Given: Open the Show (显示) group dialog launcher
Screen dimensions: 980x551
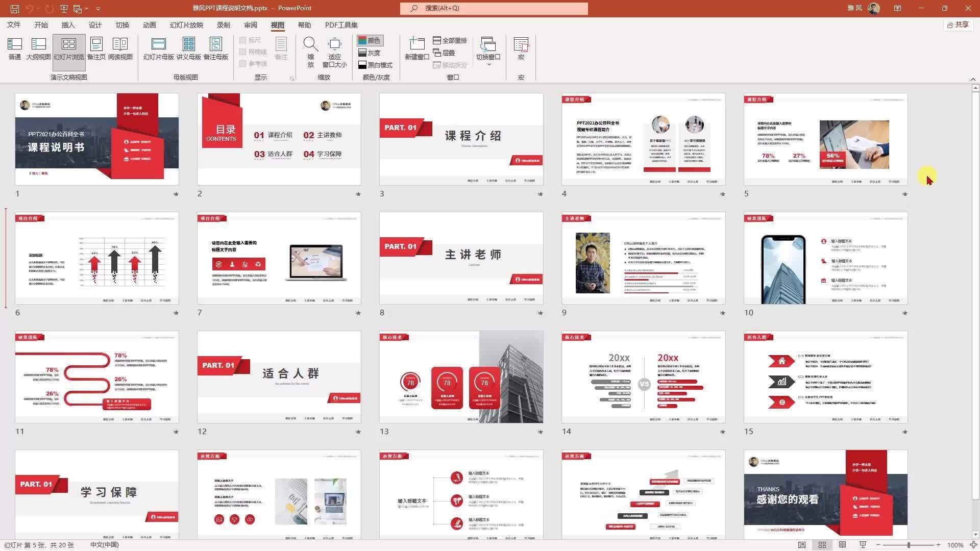Looking at the screenshot, I should 292,79.
